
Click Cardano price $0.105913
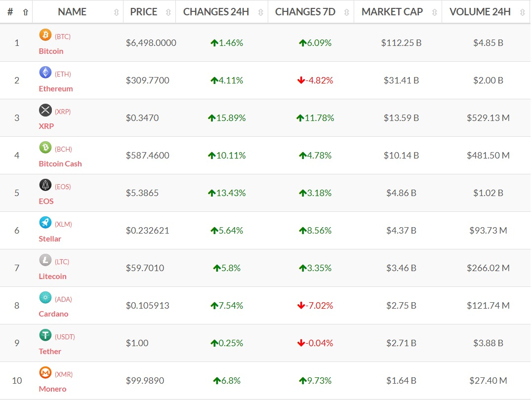pyautogui.click(x=148, y=306)
